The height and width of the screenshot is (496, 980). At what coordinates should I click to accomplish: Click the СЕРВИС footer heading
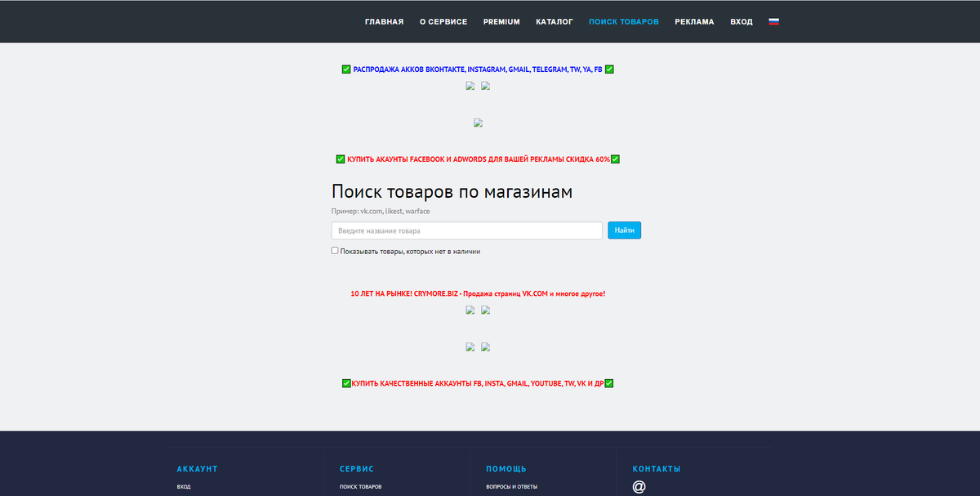coord(356,469)
